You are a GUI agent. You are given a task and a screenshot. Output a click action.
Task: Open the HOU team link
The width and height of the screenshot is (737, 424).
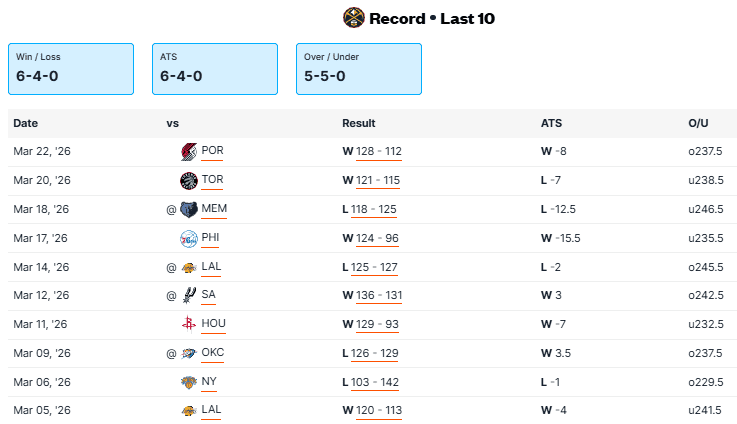point(212,325)
